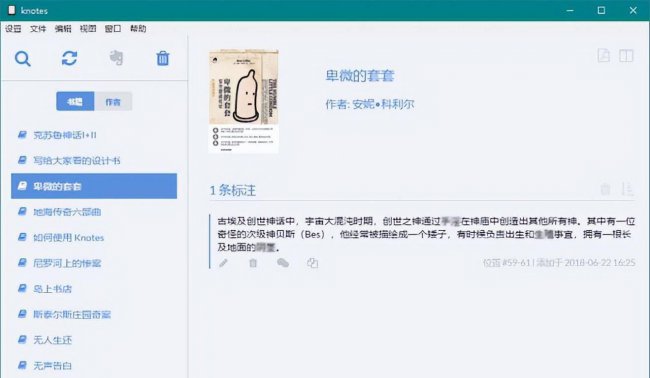Click the book cover thumbnail image
This screenshot has height=378, width=650.
[244, 102]
